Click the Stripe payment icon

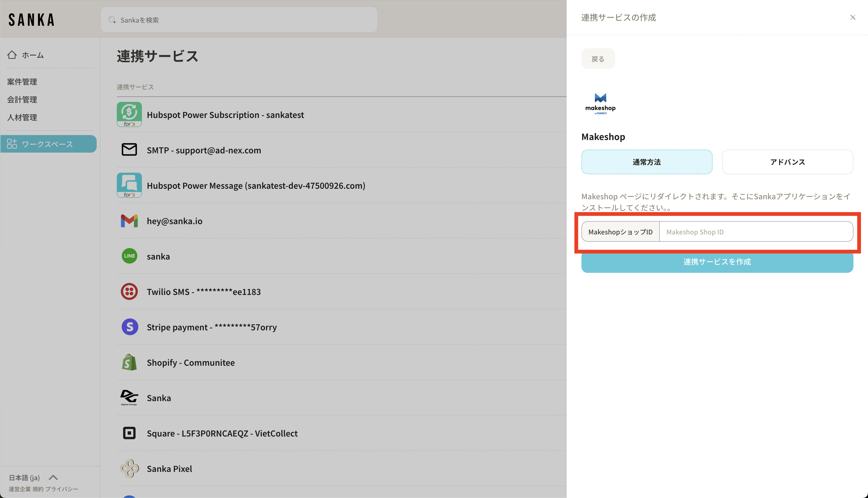[x=130, y=327]
